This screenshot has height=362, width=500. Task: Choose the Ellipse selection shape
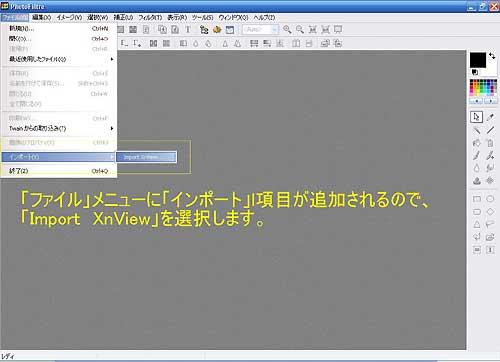(x=490, y=199)
